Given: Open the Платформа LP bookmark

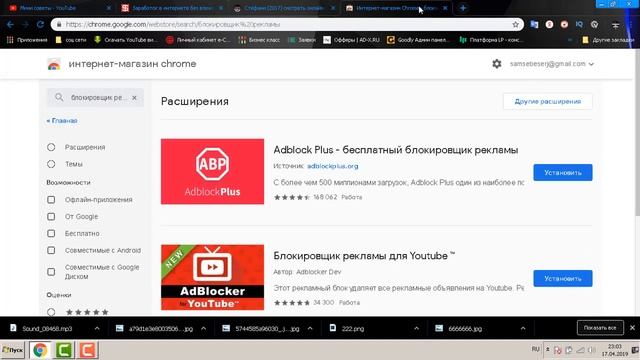Looking at the screenshot, I should pyautogui.click(x=492, y=40).
